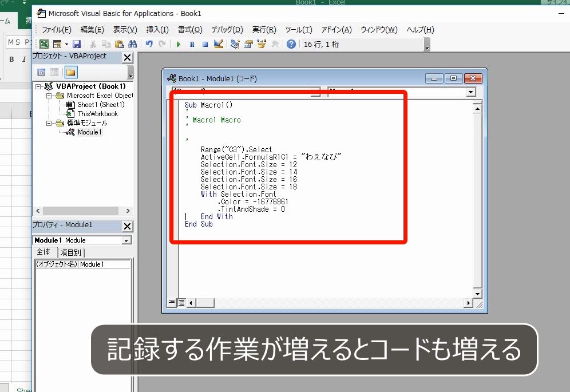The image size is (570, 392).
Task: Open VBA Help question mark icon
Action: tap(291, 45)
